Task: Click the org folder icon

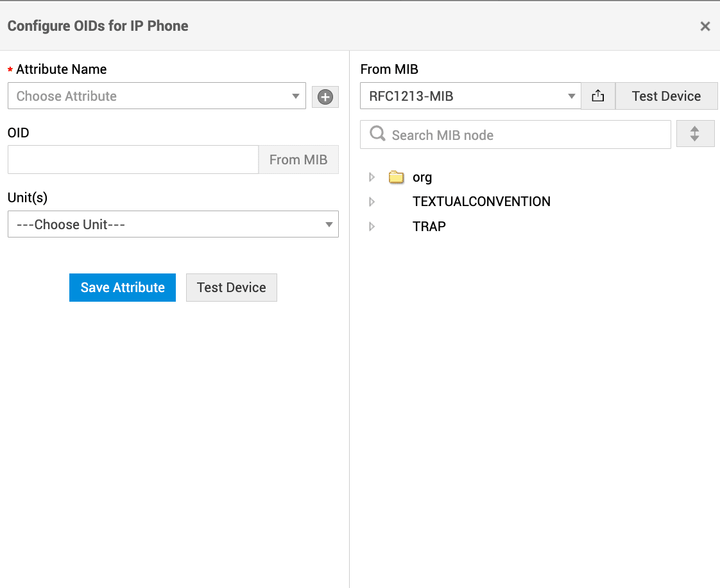Action: pyautogui.click(x=397, y=177)
